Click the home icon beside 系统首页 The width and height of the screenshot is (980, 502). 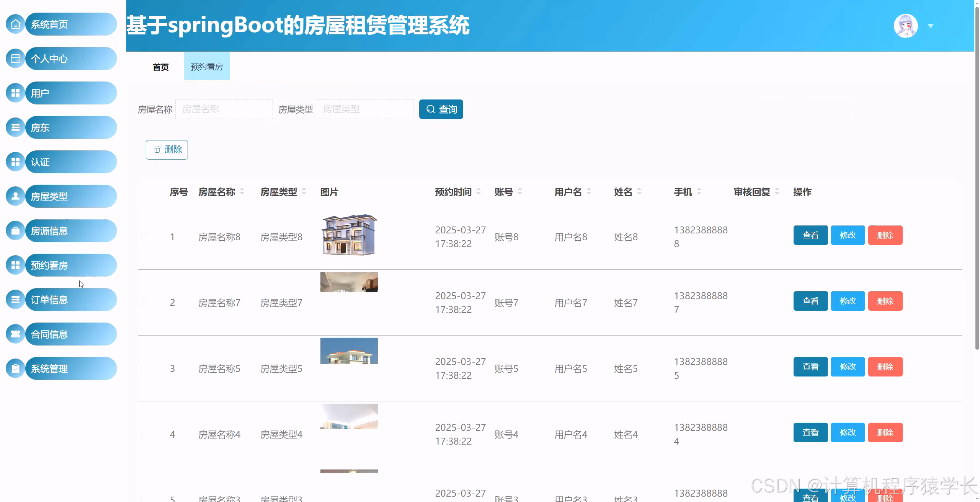coord(15,24)
